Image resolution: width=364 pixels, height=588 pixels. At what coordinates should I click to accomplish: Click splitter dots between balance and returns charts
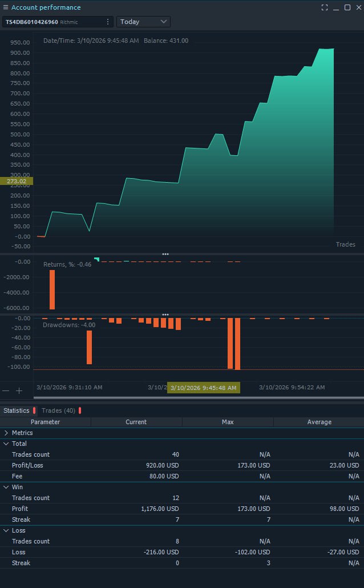pyautogui.click(x=165, y=253)
